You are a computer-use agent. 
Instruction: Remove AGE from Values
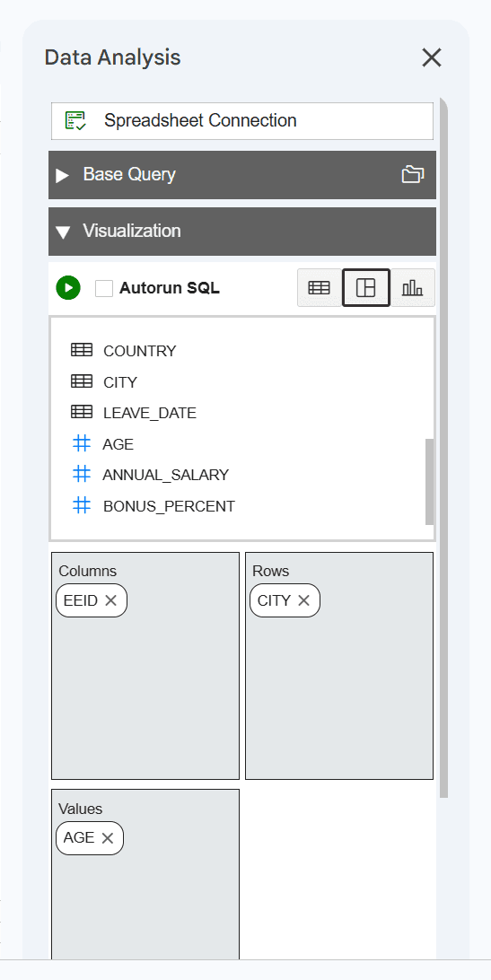click(x=107, y=838)
